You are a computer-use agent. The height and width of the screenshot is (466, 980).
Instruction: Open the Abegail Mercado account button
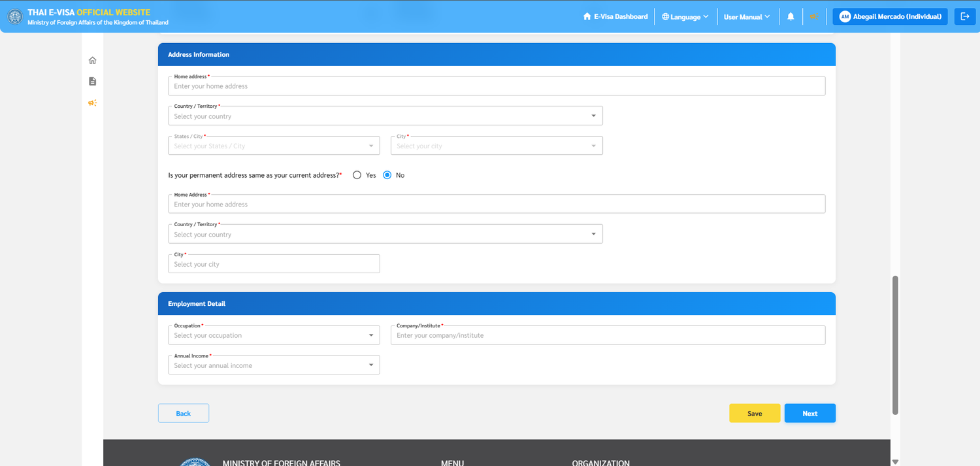click(x=890, y=16)
